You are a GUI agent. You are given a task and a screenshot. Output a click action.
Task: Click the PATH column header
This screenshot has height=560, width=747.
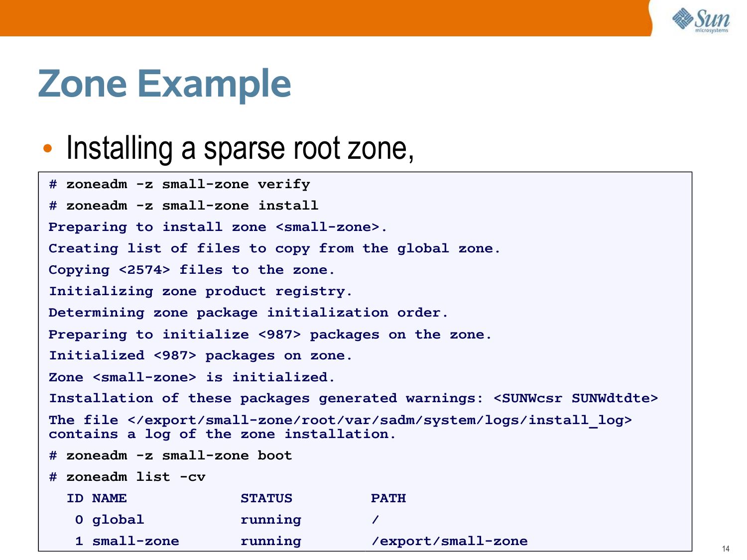click(x=388, y=498)
